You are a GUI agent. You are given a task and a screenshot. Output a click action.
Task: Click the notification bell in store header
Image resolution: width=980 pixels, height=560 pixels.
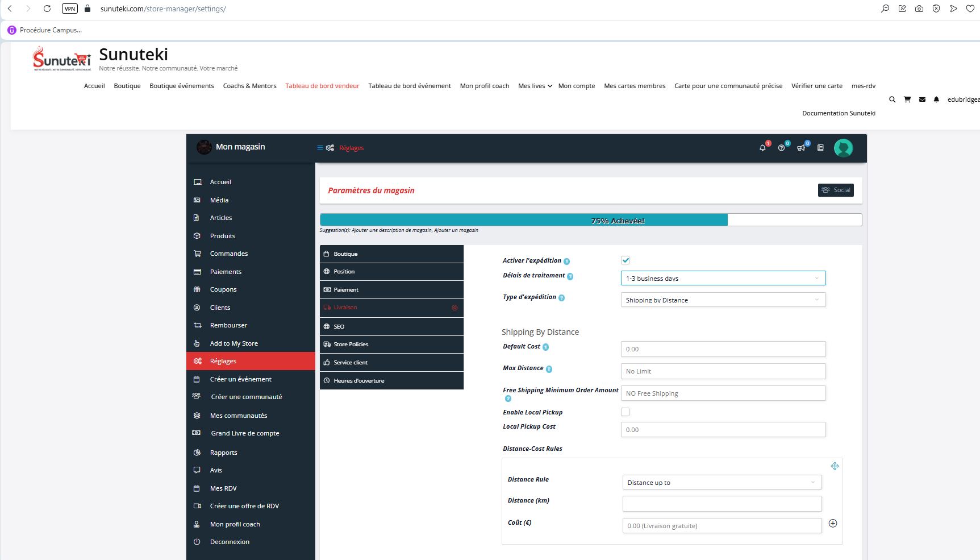pos(762,148)
